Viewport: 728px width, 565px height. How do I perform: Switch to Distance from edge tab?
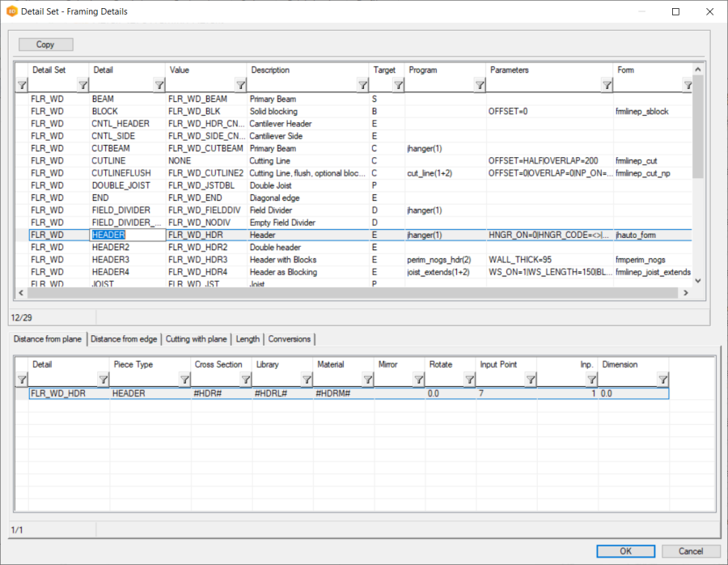click(x=123, y=339)
